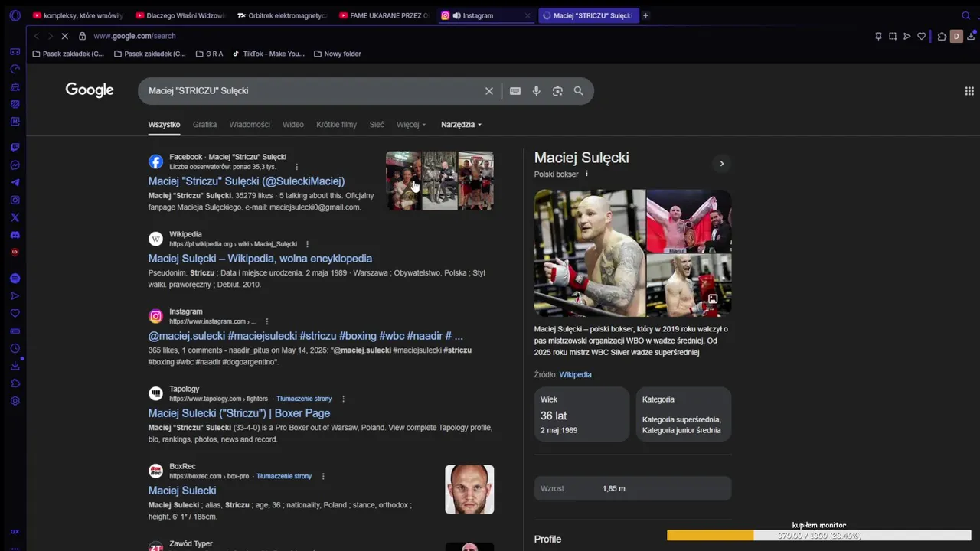
Task: Open Instagram in the sidebar
Action: pos(15,200)
